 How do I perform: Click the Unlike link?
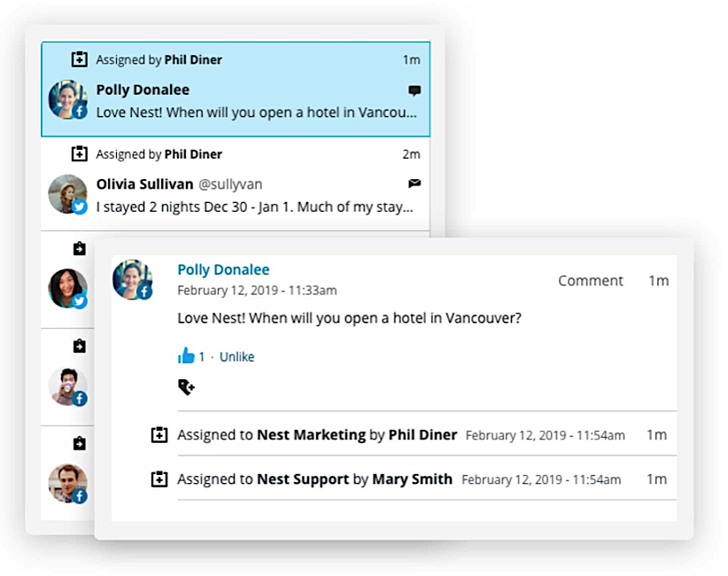pyautogui.click(x=236, y=357)
